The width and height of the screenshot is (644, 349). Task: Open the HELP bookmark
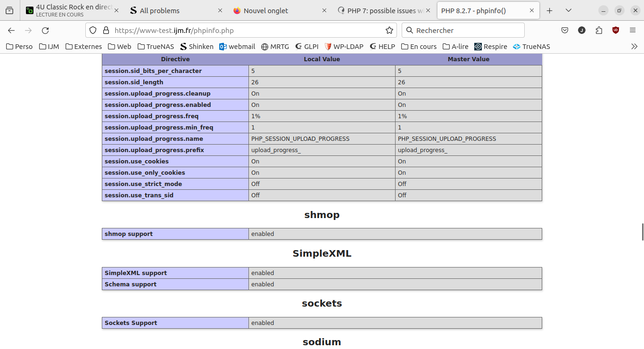[x=382, y=47]
